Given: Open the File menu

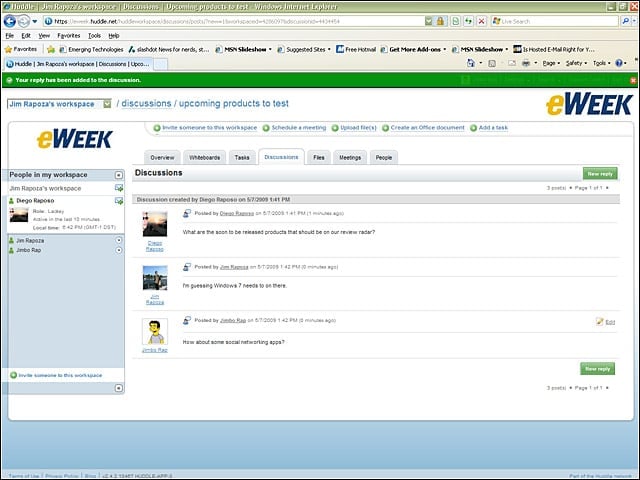Looking at the screenshot, I should [9, 36].
